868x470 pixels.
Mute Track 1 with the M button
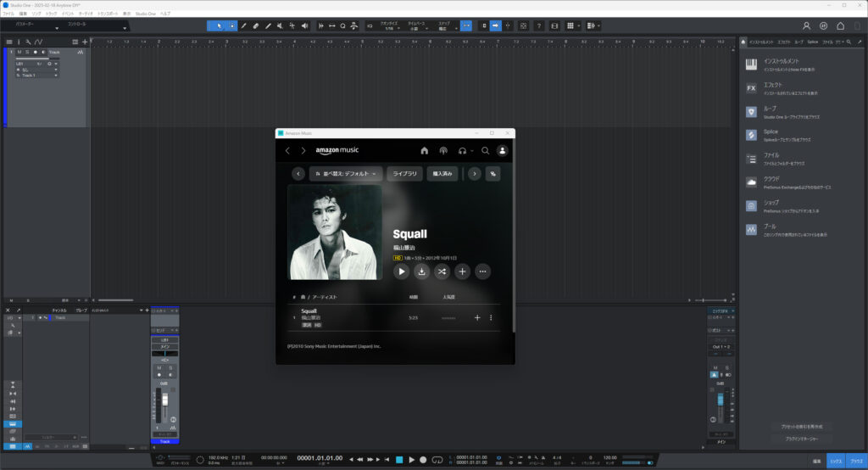(19, 53)
